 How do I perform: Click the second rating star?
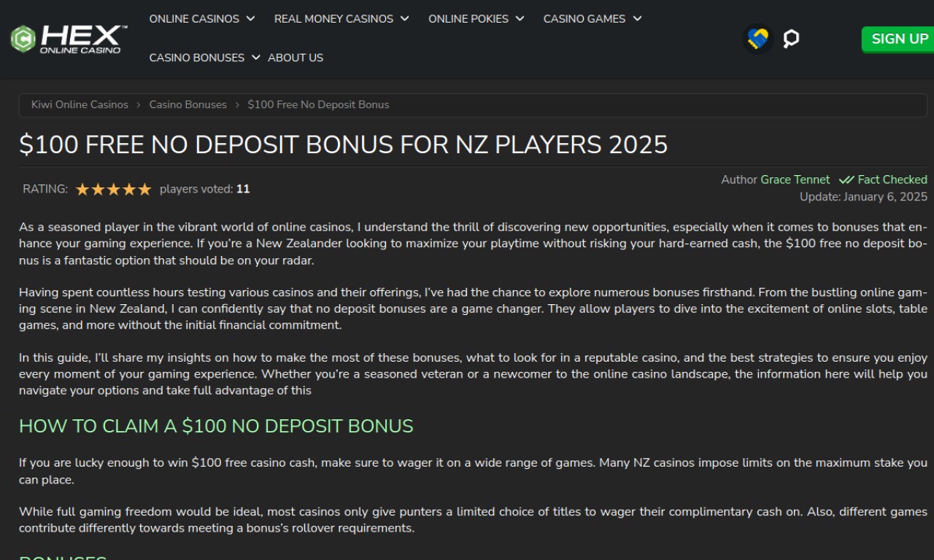coord(98,190)
